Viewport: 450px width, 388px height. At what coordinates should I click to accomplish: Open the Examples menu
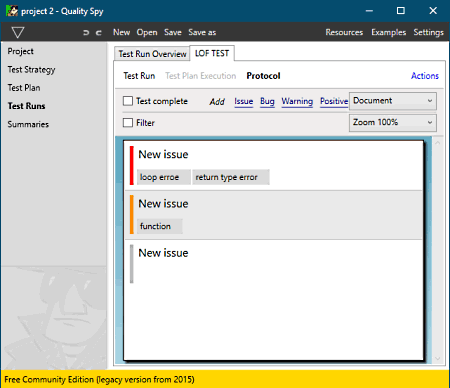click(x=389, y=32)
